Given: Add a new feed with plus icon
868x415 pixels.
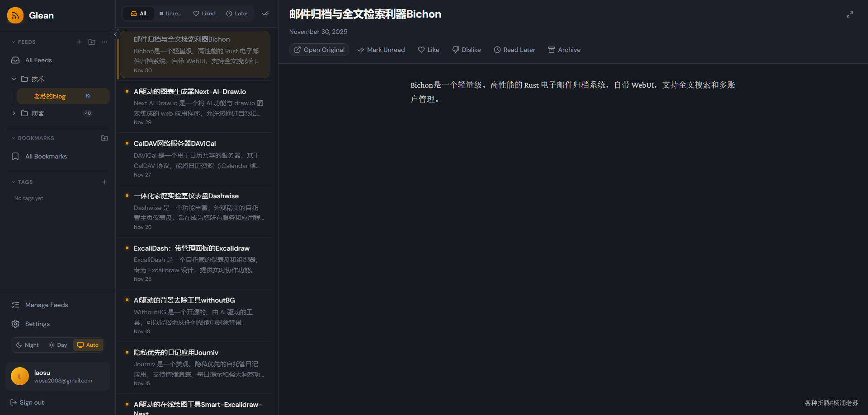Looking at the screenshot, I should pyautogui.click(x=79, y=42).
